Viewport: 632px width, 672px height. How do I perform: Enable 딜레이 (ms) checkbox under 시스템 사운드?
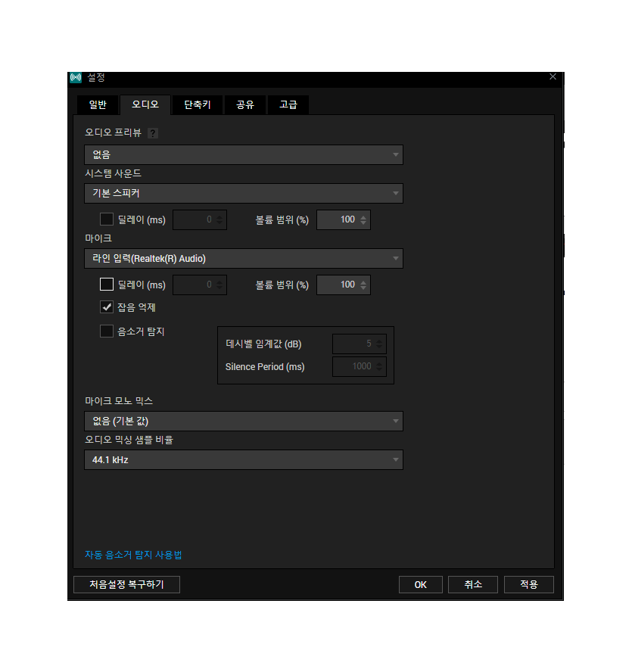[x=106, y=219]
